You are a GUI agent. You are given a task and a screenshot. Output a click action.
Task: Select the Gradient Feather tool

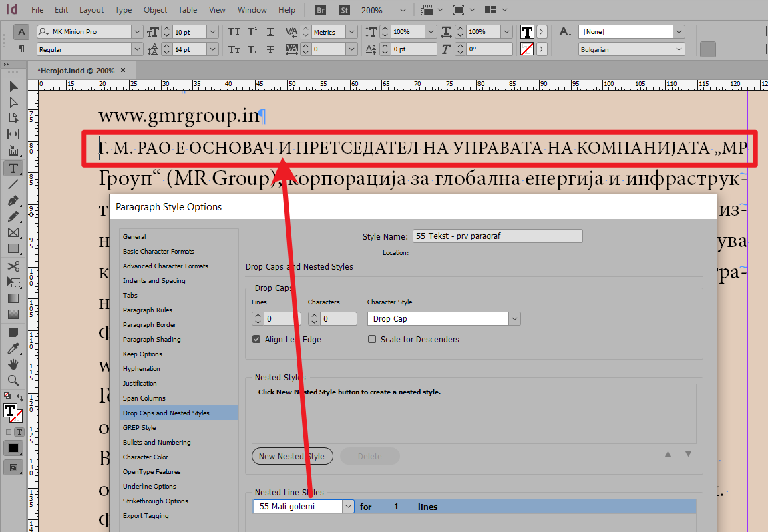pos(13,314)
